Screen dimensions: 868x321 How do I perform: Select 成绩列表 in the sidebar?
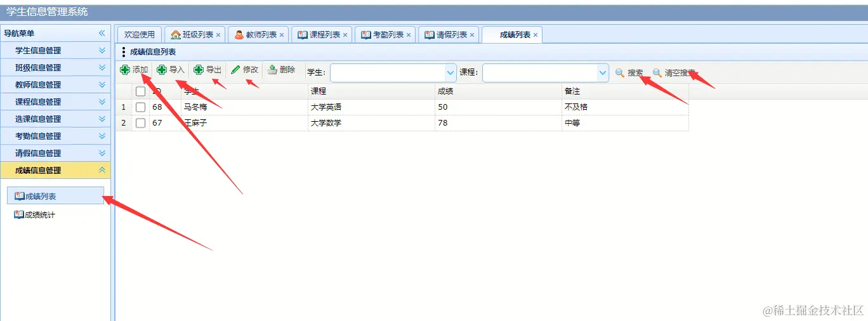click(55, 197)
